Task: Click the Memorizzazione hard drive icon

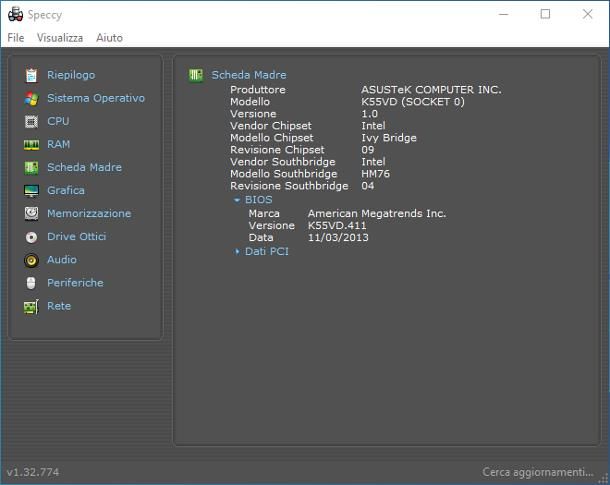Action: 31,214
